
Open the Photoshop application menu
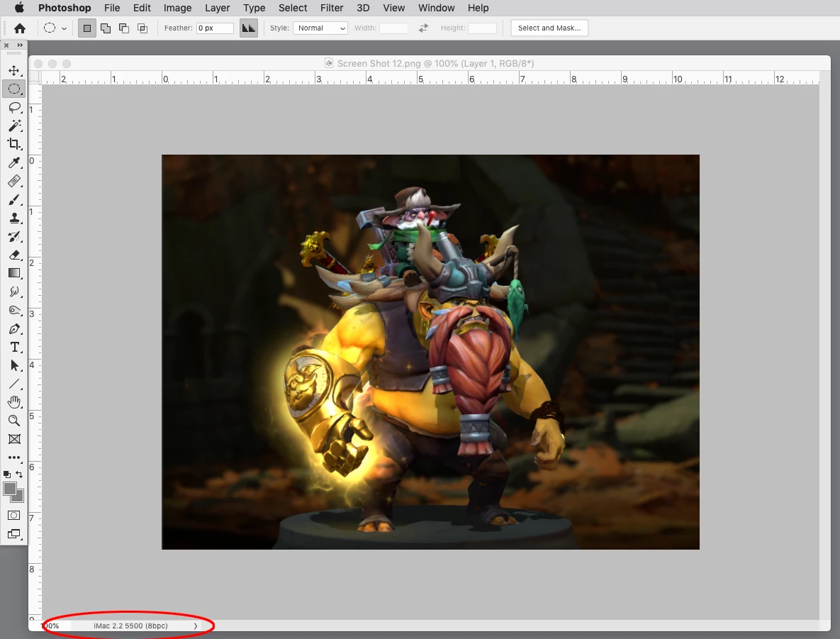pyautogui.click(x=65, y=8)
